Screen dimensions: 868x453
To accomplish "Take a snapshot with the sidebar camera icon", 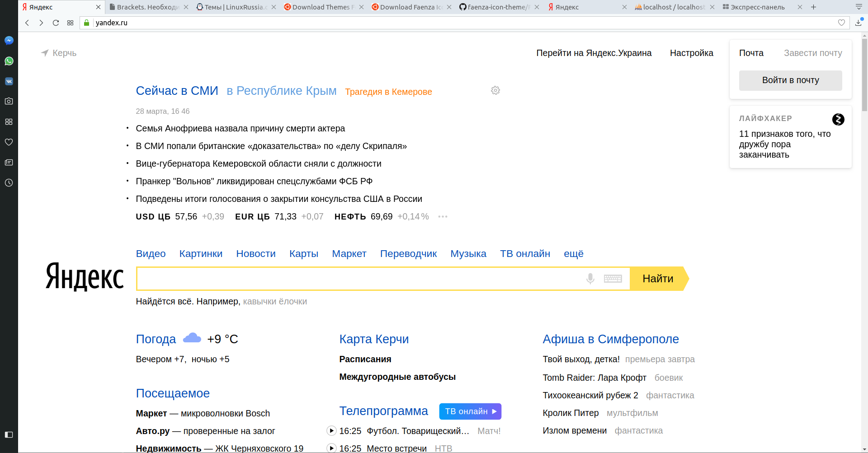I will coord(9,101).
